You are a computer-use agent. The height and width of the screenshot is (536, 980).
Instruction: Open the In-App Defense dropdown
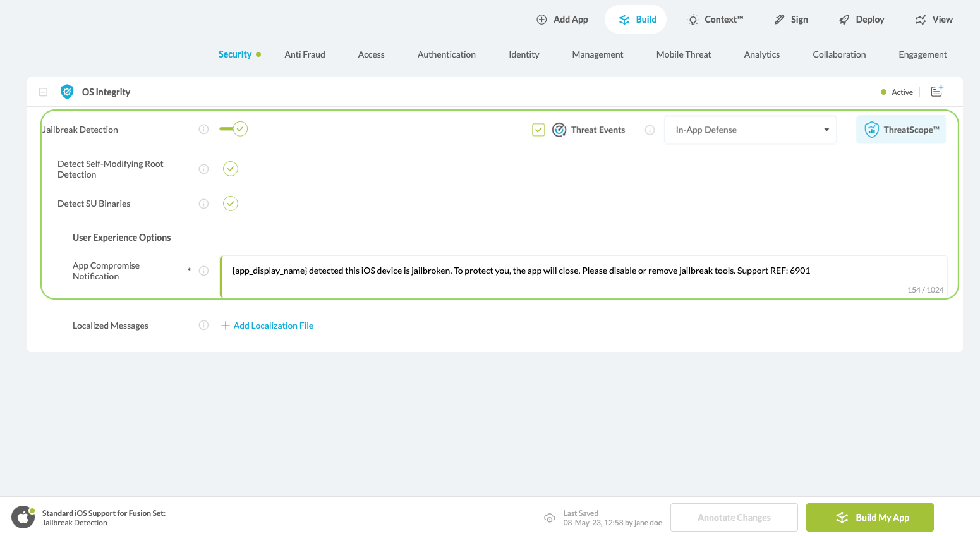[x=750, y=130]
